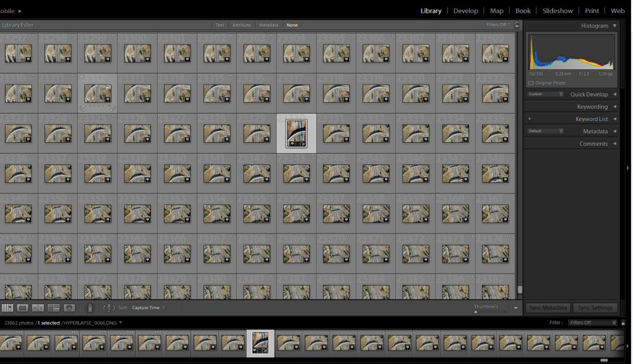The image size is (633, 364).
Task: Reverse sort direction with A-Z icon
Action: [x=109, y=308]
